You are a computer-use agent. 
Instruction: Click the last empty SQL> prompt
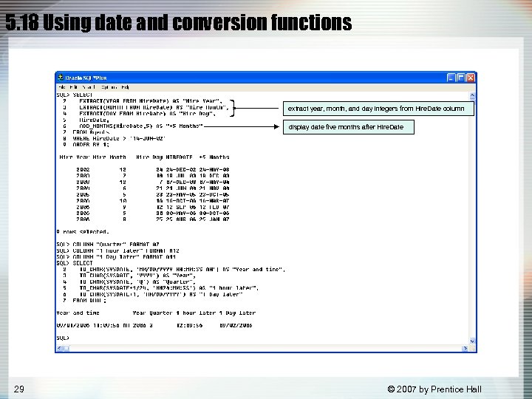click(63, 338)
